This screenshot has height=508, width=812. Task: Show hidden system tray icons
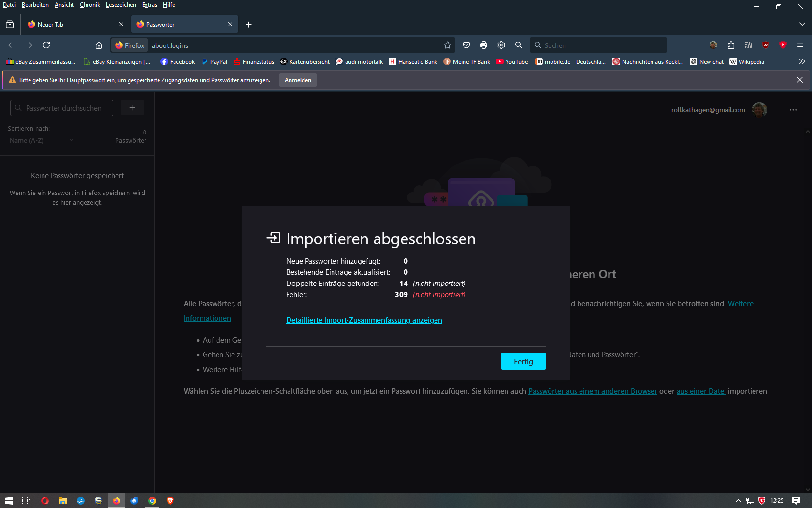pos(738,501)
